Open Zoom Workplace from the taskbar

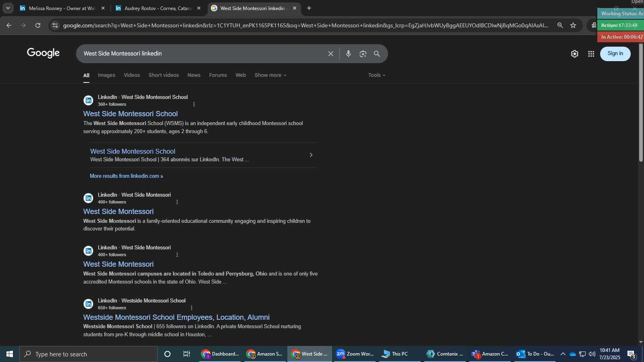(x=355, y=354)
